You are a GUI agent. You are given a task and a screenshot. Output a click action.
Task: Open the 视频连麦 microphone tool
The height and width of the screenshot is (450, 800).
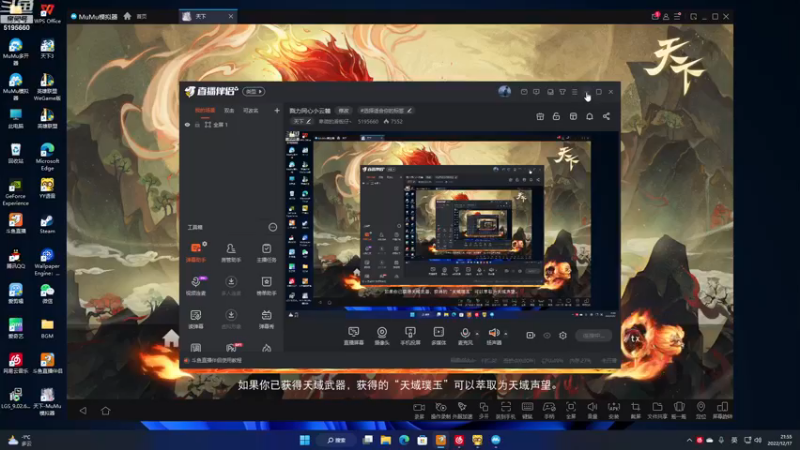coord(196,286)
